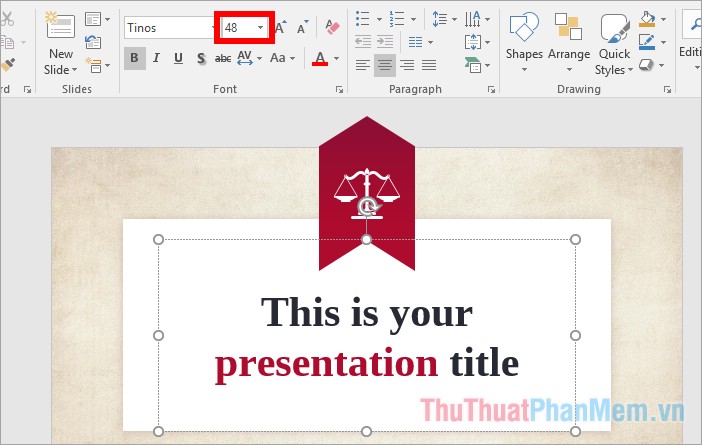
Task: Center the paragraph text
Action: click(x=385, y=65)
